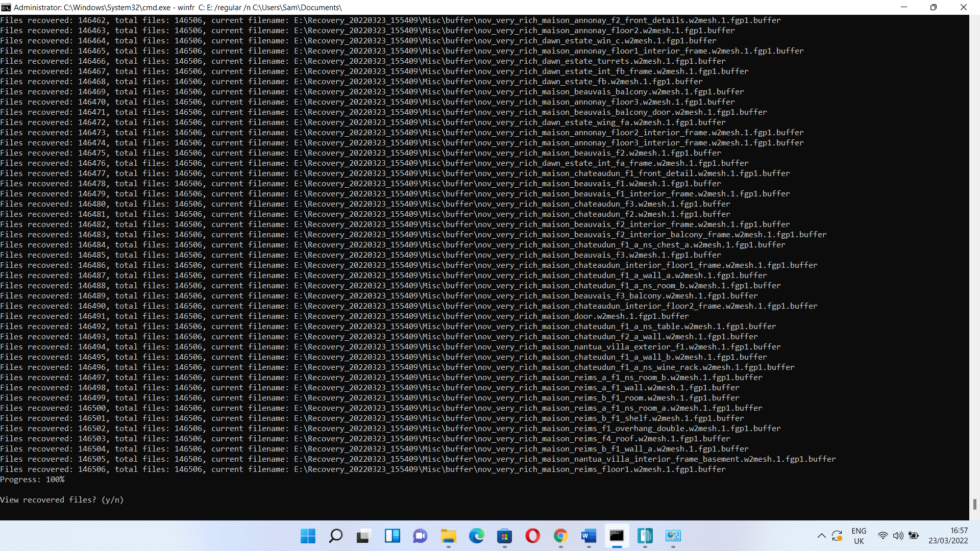980x551 pixels.
Task: Click the maison_reims_f4_roof line
Action: tap(365, 439)
